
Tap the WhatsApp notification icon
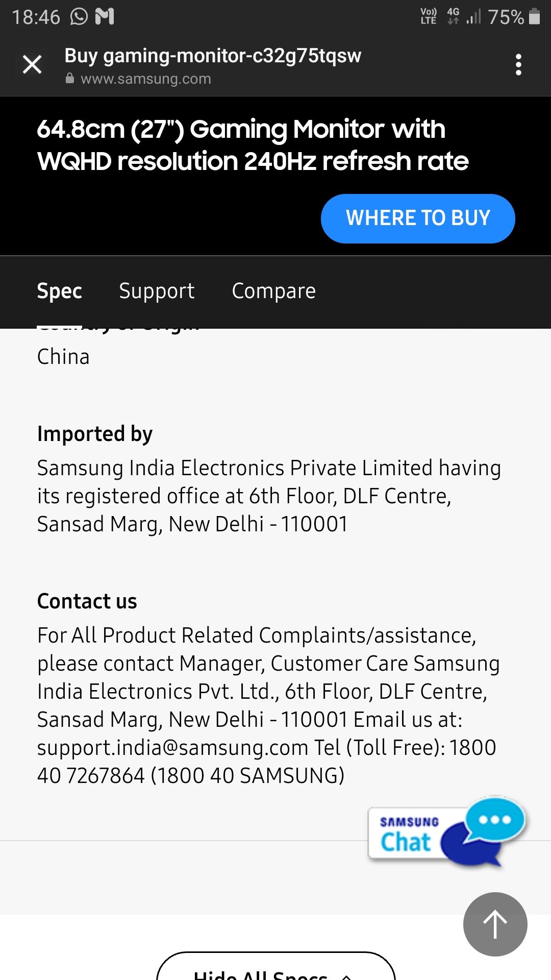79,16
